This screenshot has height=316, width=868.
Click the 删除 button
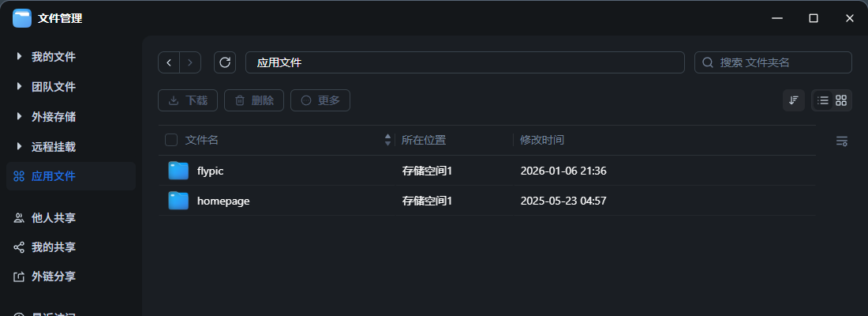[x=254, y=100]
